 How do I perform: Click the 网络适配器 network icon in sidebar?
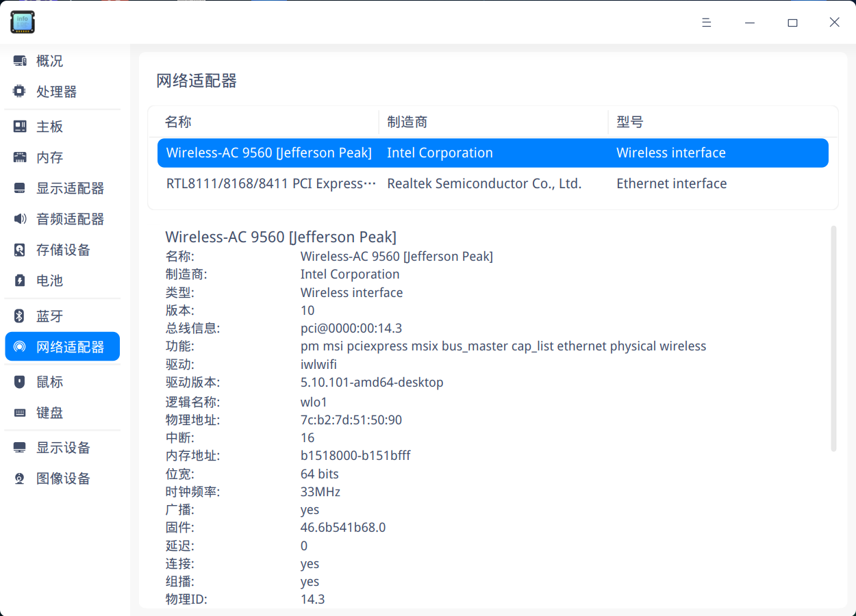[20, 347]
